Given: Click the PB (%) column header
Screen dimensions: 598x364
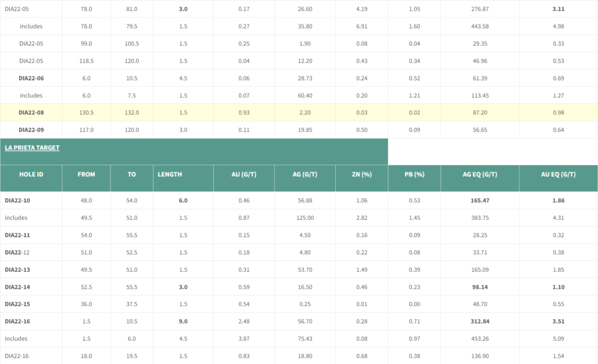Looking at the screenshot, I should (x=414, y=174).
